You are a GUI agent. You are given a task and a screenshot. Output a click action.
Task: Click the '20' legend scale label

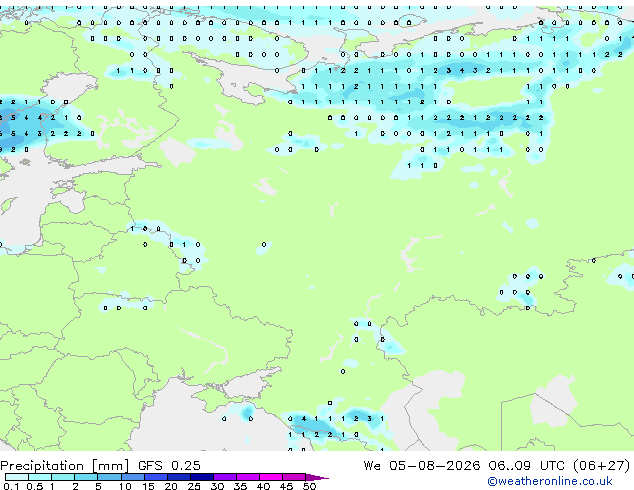(x=171, y=486)
